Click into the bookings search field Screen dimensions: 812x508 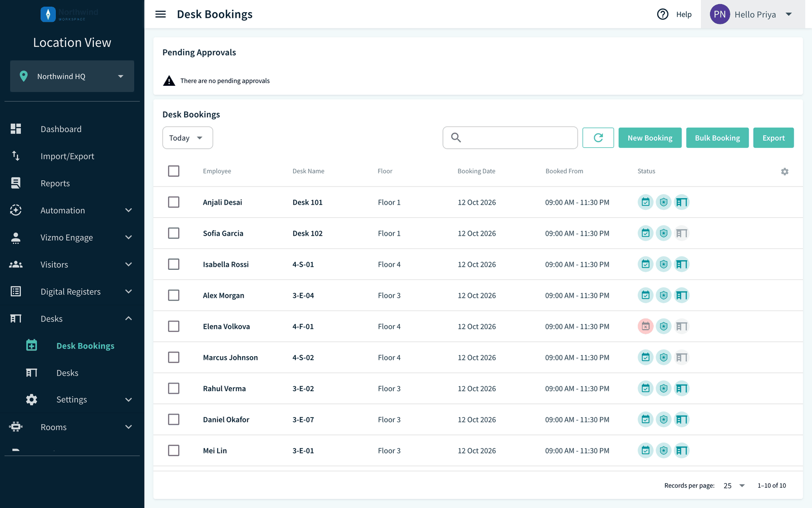510,138
